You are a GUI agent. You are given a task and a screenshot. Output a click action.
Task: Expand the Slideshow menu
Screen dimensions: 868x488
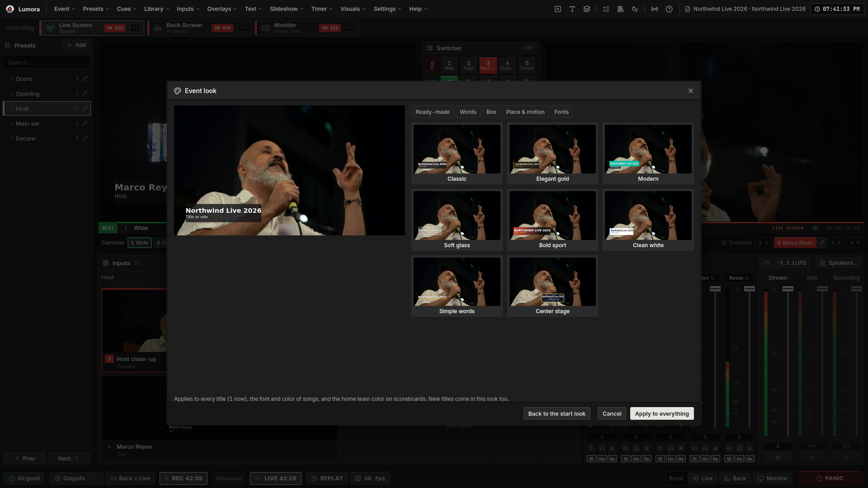tap(287, 9)
